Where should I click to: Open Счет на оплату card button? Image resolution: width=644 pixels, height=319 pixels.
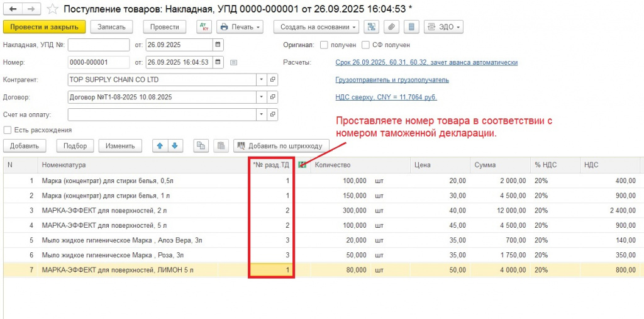point(272,115)
